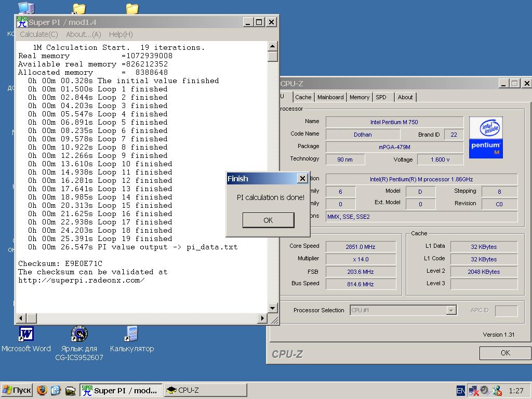The height and width of the screenshot is (399, 532).
Task: Click the Super PI horizontal scrollbar right arrow
Action: pyautogui.click(x=262, y=318)
